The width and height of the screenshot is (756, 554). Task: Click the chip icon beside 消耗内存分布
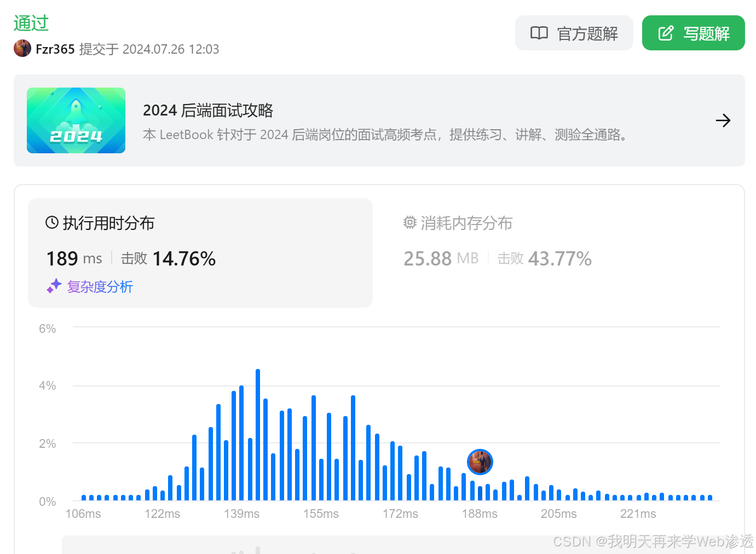[x=410, y=222]
